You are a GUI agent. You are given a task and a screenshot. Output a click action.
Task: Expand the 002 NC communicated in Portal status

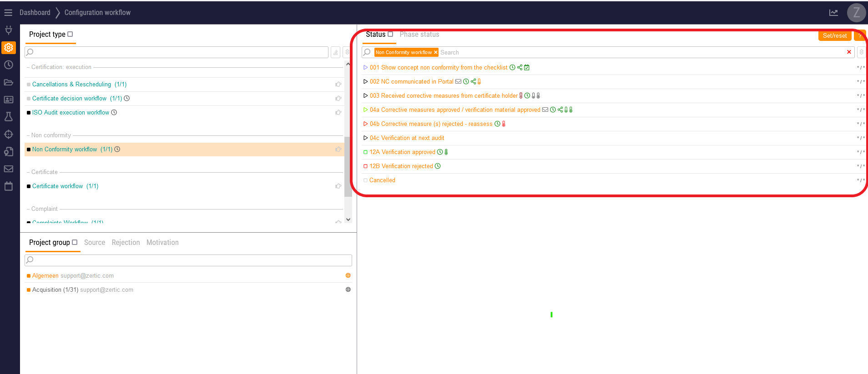365,82
